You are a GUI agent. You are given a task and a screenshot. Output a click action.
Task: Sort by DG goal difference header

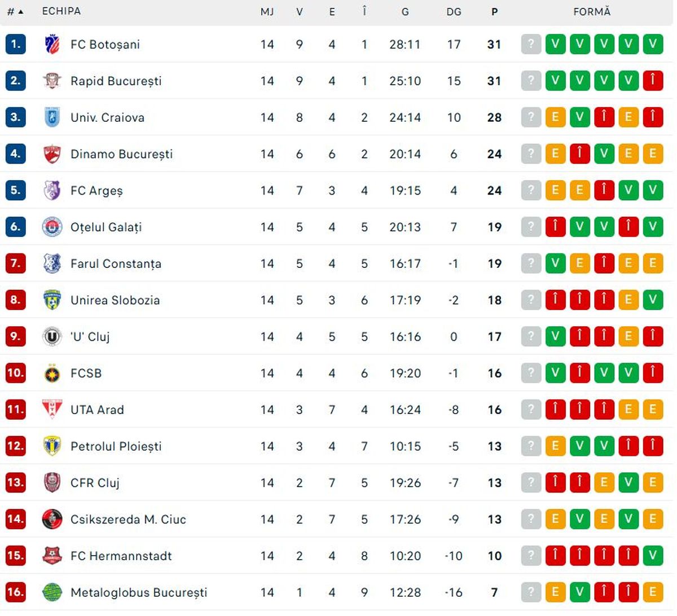tap(454, 12)
